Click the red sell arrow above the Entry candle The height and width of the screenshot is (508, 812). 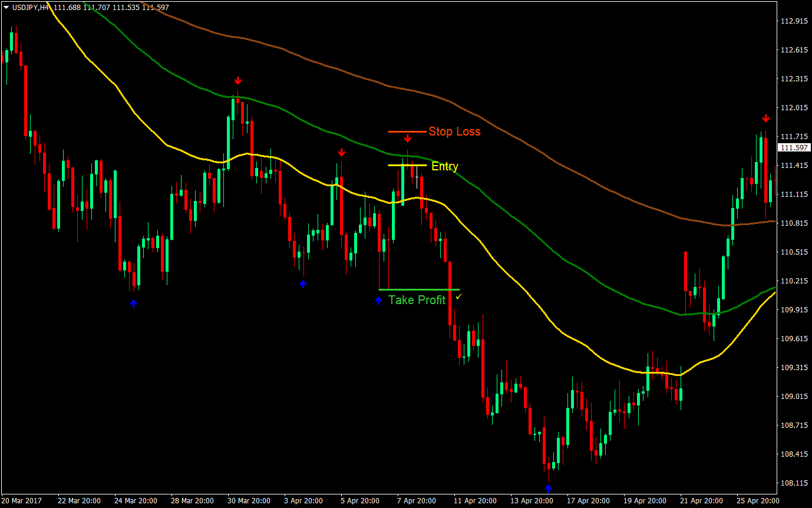(x=408, y=138)
